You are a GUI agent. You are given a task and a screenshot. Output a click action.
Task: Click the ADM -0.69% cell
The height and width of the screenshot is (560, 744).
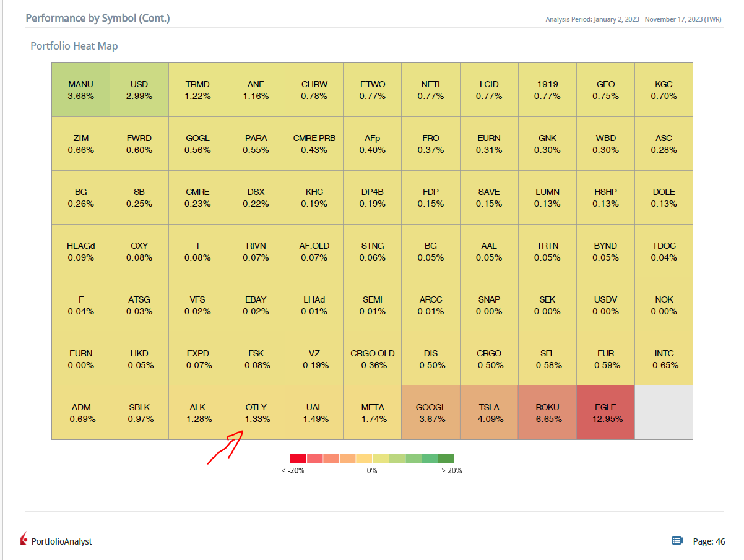click(x=80, y=413)
